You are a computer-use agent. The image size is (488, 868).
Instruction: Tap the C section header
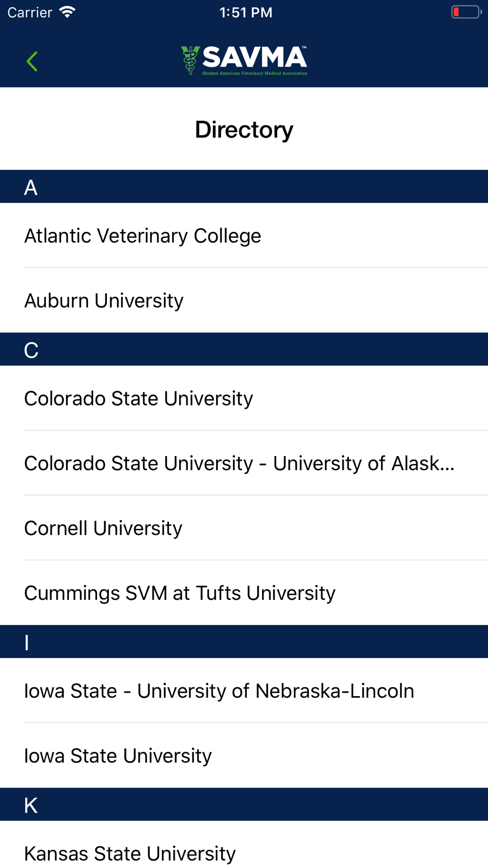[244, 349]
